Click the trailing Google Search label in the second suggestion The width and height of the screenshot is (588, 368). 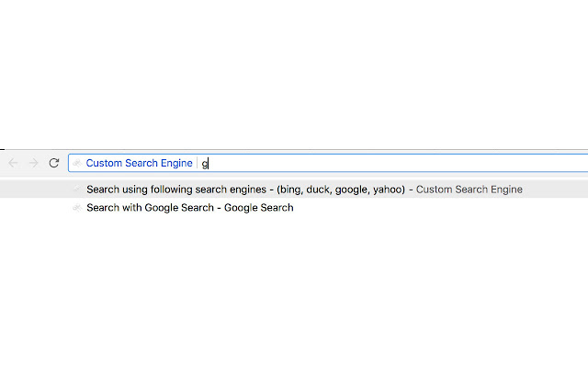[x=260, y=208]
